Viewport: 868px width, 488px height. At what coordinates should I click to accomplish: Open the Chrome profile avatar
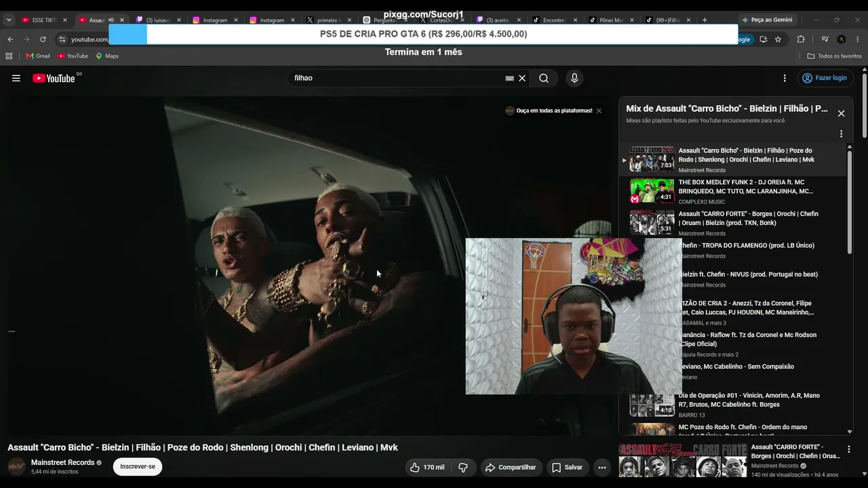tap(842, 39)
